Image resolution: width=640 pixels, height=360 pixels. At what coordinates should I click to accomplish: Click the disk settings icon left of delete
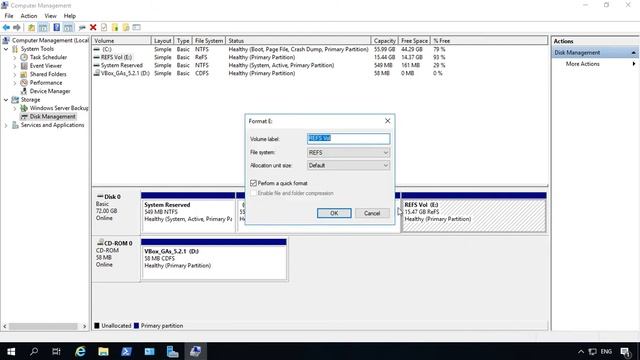pos(82,27)
